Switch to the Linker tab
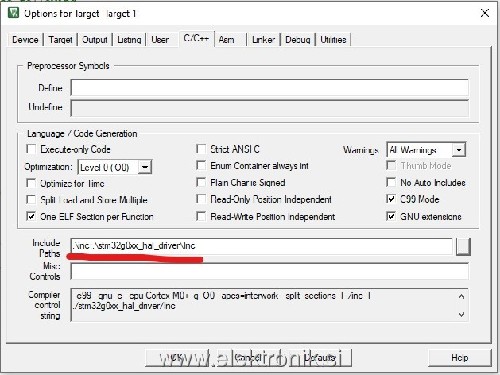 click(263, 40)
